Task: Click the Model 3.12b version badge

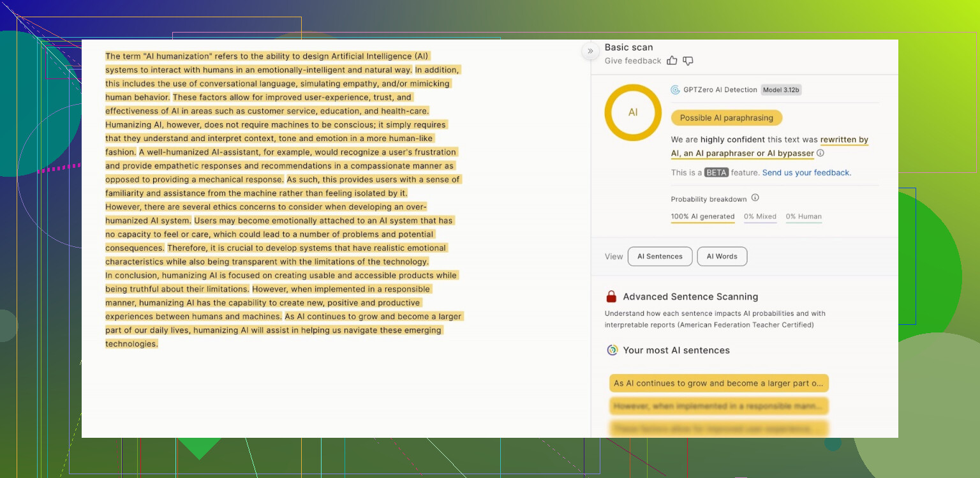Action: [x=781, y=90]
